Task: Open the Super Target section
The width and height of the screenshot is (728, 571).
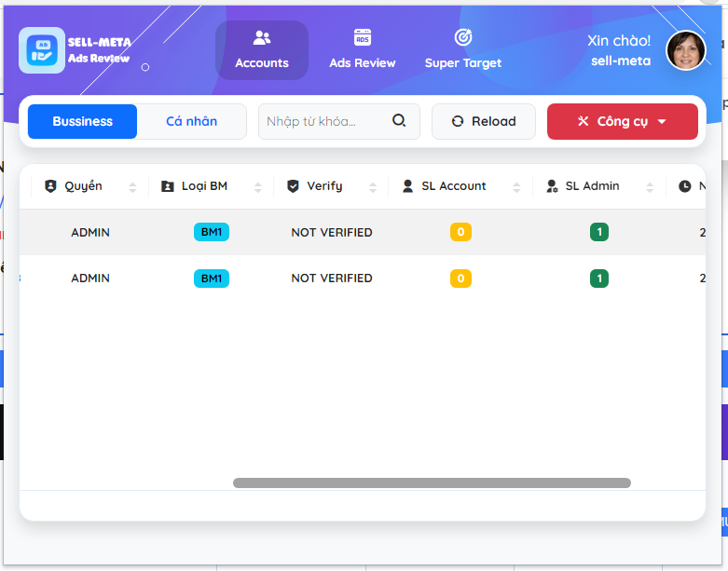Action: (x=463, y=50)
